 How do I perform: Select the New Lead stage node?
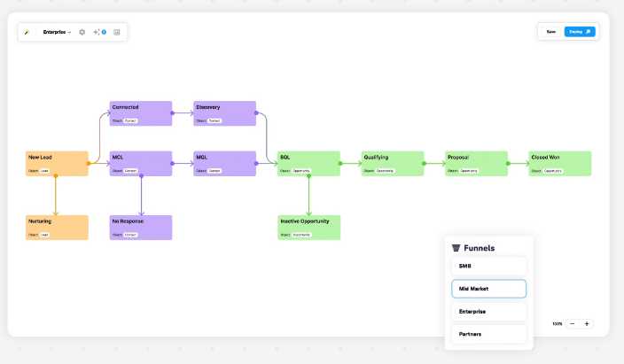(x=57, y=163)
